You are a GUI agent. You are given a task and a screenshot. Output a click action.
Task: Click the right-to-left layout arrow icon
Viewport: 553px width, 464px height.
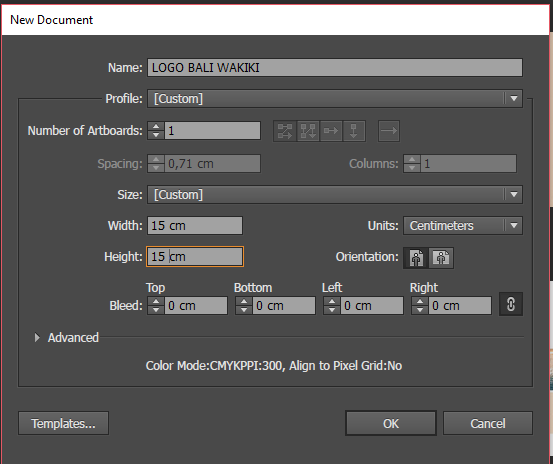[x=389, y=131]
